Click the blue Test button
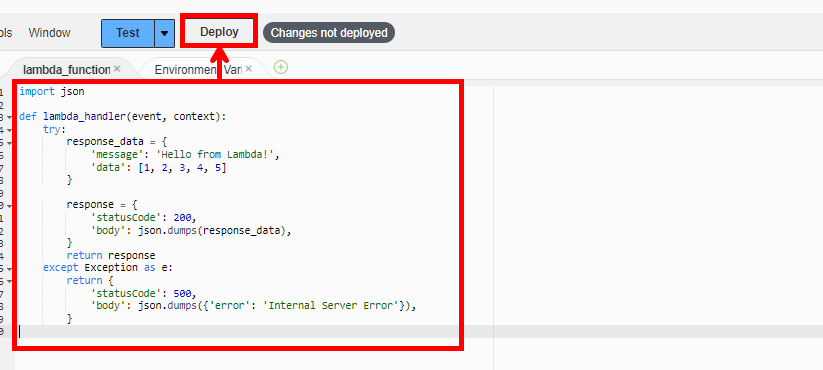Image resolution: width=823 pixels, height=370 pixels. pyautogui.click(x=128, y=33)
